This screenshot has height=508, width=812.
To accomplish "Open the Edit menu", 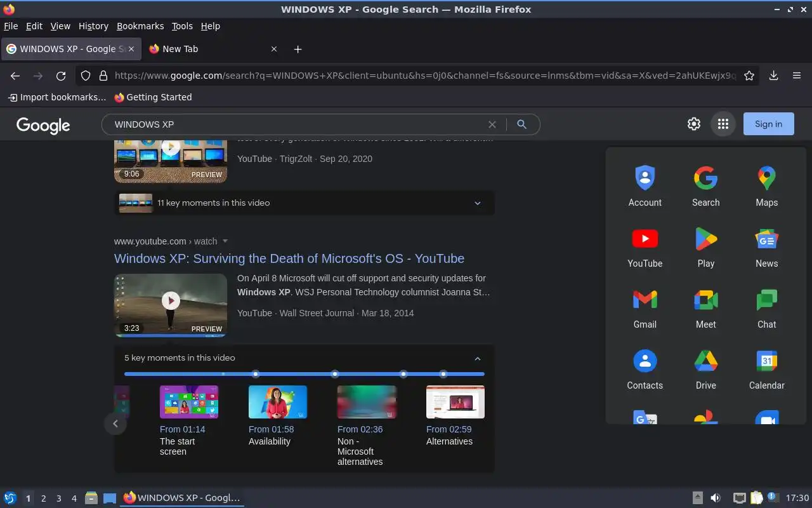I will click(34, 26).
